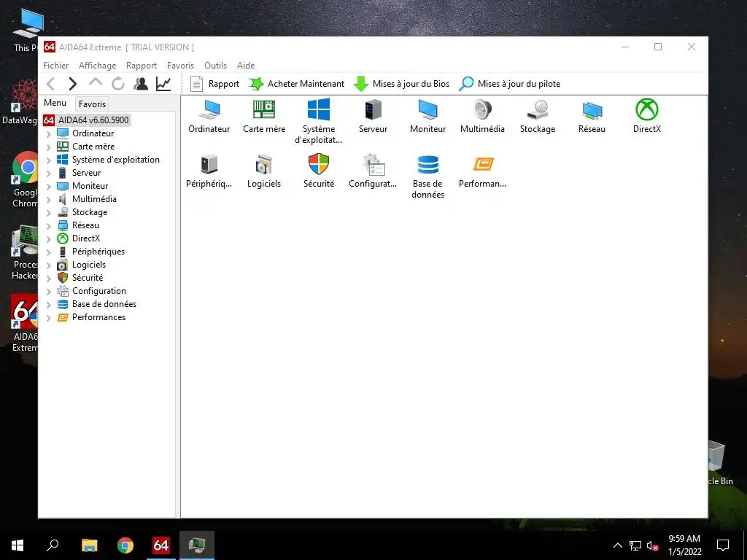Expand the Logiciels tree node arrow
Viewport: 747px width, 560px height.
[49, 265]
